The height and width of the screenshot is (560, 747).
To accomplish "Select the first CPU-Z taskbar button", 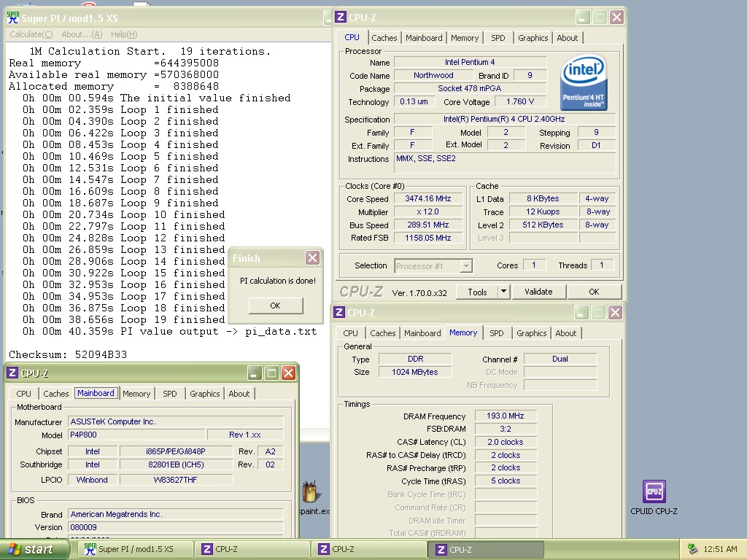I will 253,549.
